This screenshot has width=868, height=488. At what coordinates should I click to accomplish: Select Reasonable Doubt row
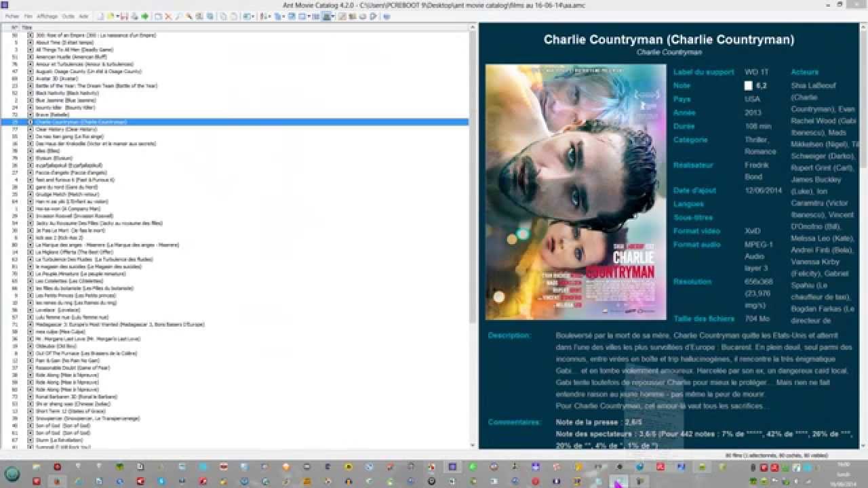pos(235,367)
